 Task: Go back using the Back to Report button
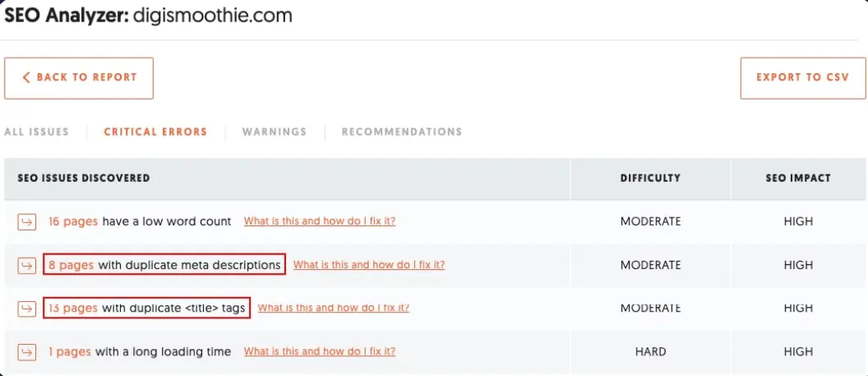point(79,78)
